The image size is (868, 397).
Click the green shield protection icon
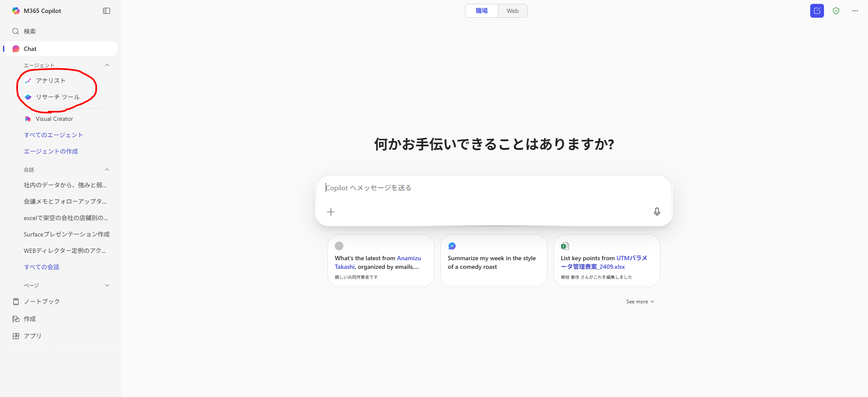[836, 11]
